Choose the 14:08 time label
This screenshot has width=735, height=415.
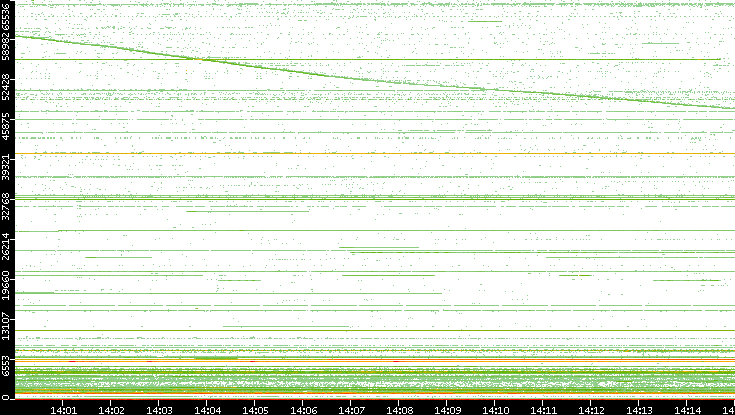[399, 410]
